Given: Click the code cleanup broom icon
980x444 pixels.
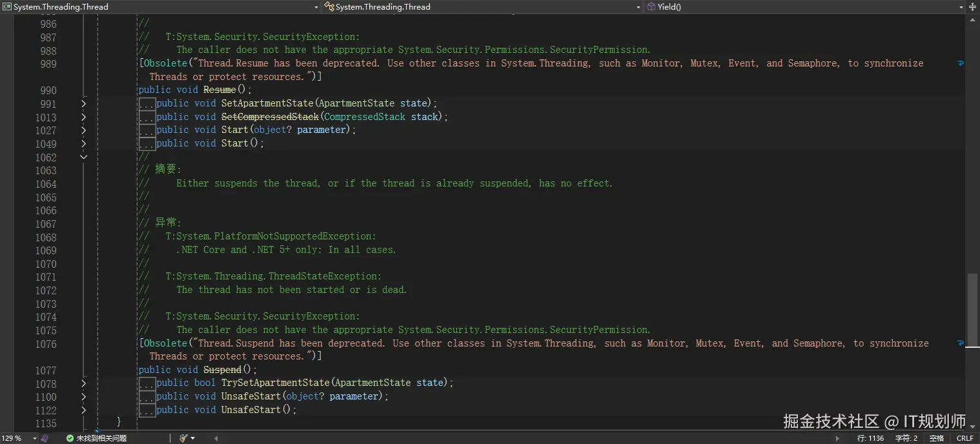Looking at the screenshot, I should (x=183, y=438).
